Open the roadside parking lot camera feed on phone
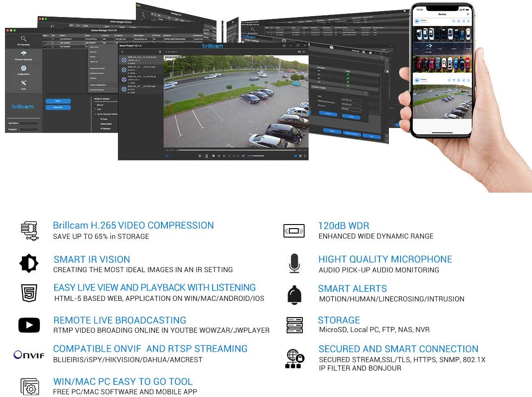532x397 pixels. pos(442,101)
